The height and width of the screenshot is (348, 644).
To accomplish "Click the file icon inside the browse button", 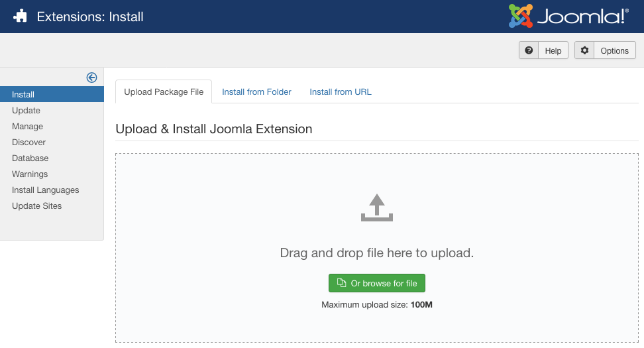I will [x=341, y=282].
